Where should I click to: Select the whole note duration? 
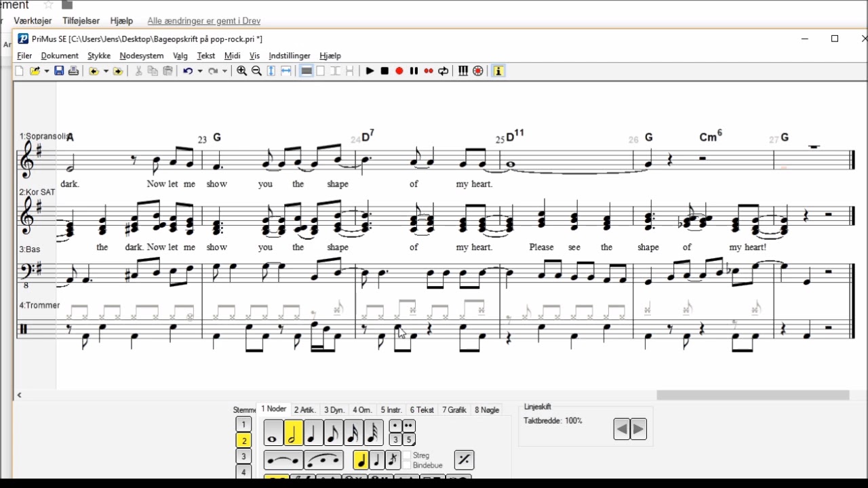click(273, 433)
